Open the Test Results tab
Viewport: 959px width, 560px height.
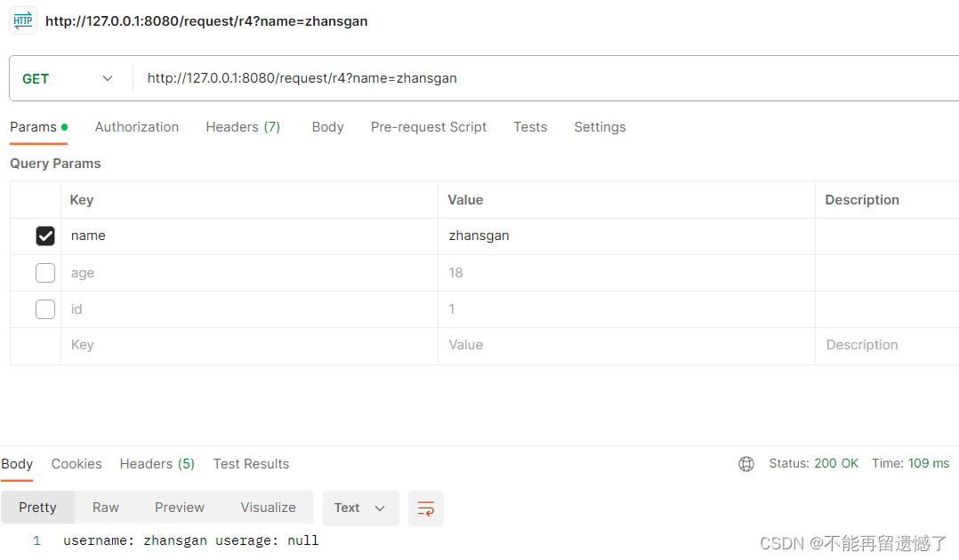[x=252, y=464]
